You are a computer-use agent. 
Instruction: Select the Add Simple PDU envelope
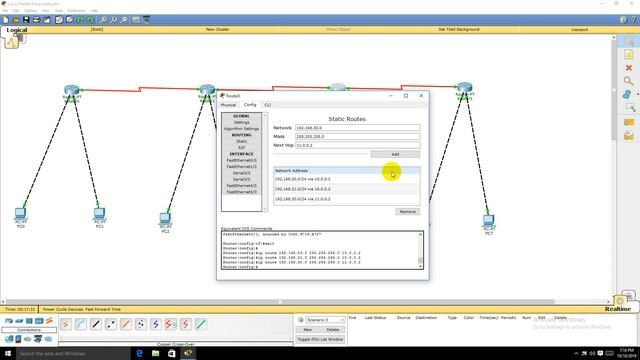pos(629,122)
